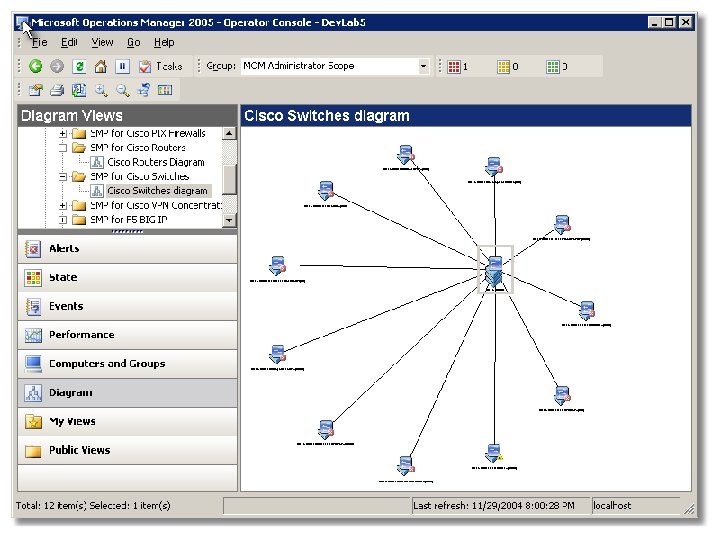
Task: Click the green Back arrow button
Action: [35, 66]
